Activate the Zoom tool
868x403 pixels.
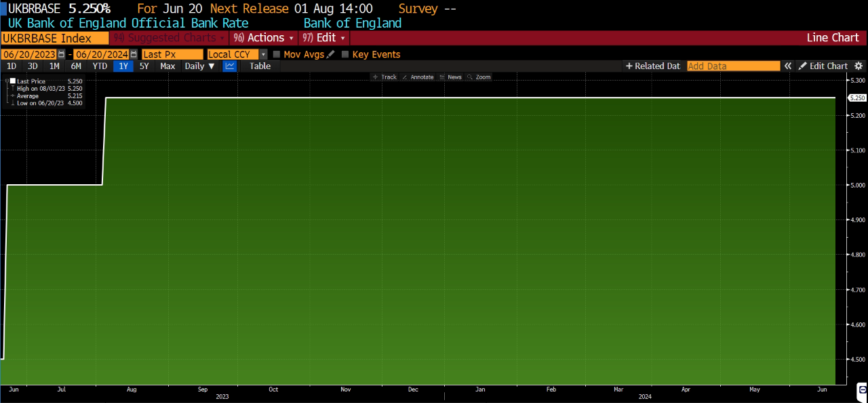click(x=479, y=77)
